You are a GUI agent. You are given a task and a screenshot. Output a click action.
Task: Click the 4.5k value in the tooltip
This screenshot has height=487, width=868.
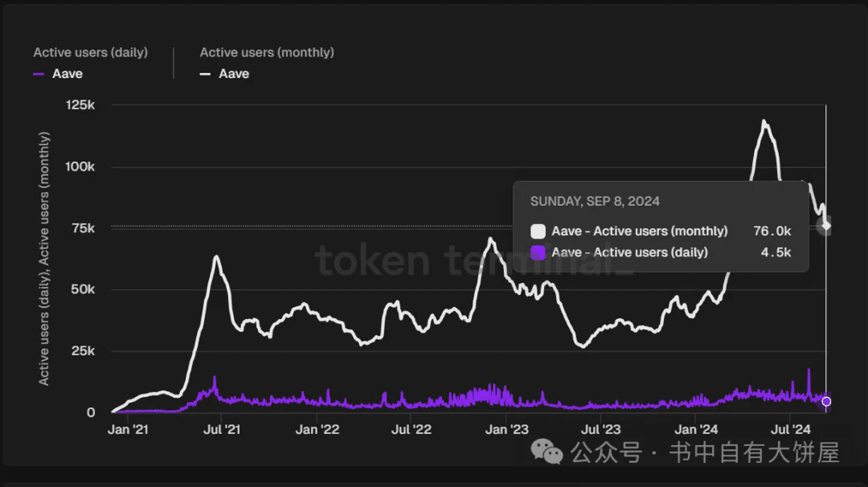[776, 252]
